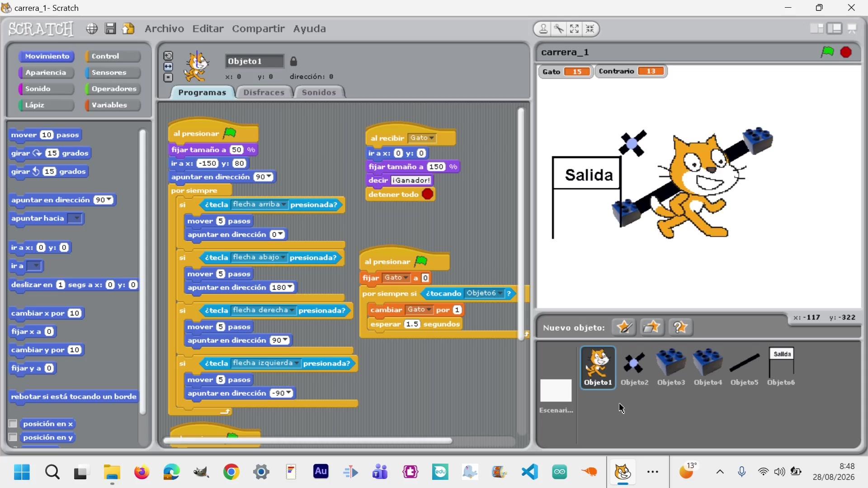Set rotation style to rotate freely
The image size is (868, 488).
tap(168, 56)
